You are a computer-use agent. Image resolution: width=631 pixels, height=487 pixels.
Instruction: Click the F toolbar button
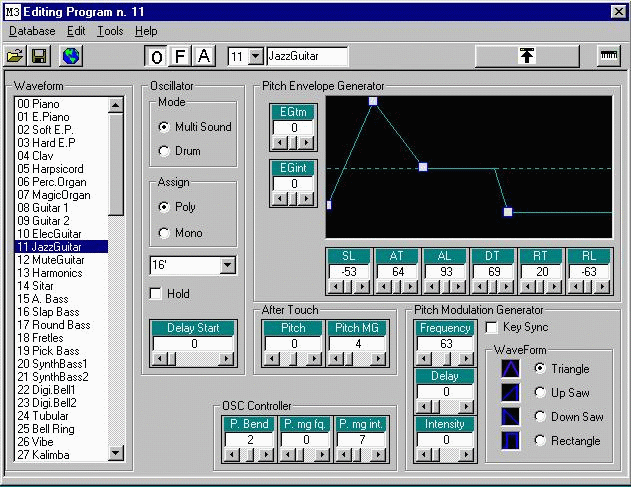tap(181, 57)
